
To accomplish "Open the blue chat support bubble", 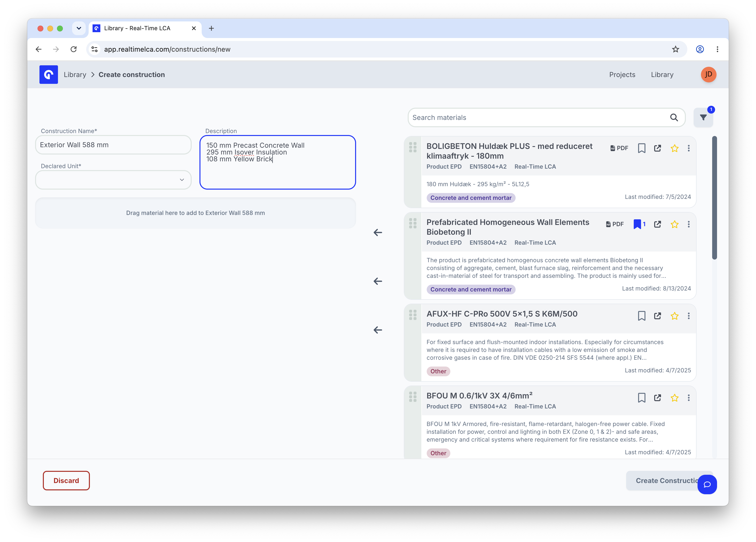I will [707, 484].
